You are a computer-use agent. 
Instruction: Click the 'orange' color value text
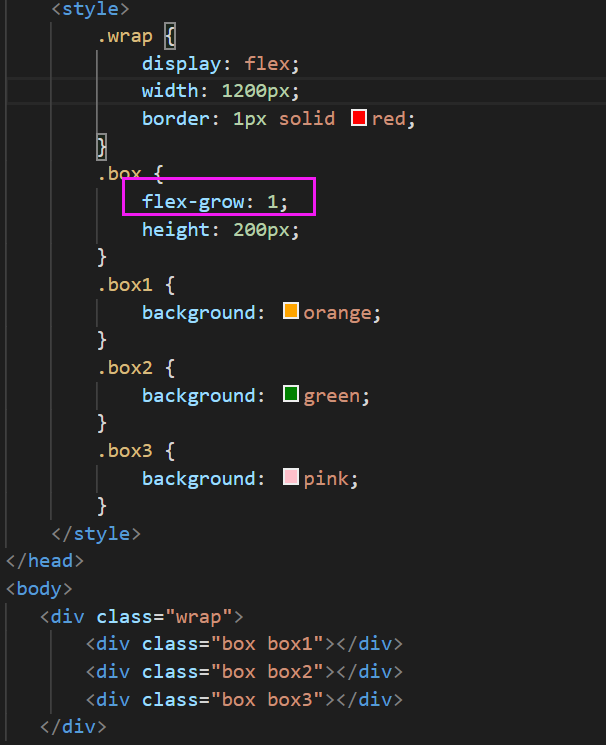[337, 313]
